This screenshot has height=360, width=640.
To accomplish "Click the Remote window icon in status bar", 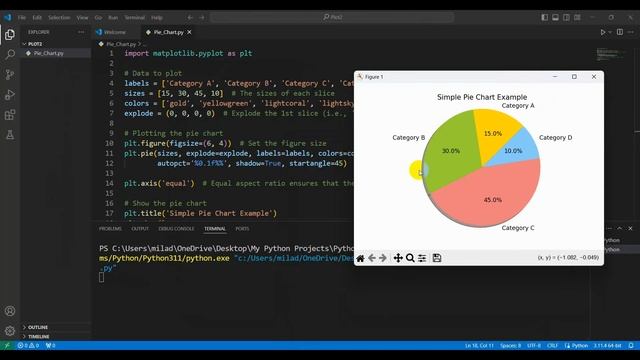I will point(7,345).
